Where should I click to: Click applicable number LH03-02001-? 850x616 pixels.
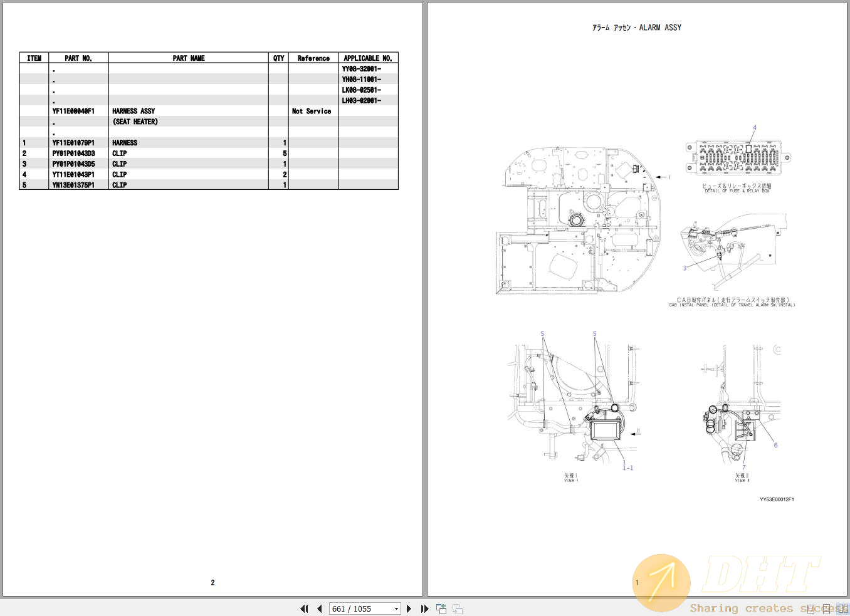(x=362, y=101)
